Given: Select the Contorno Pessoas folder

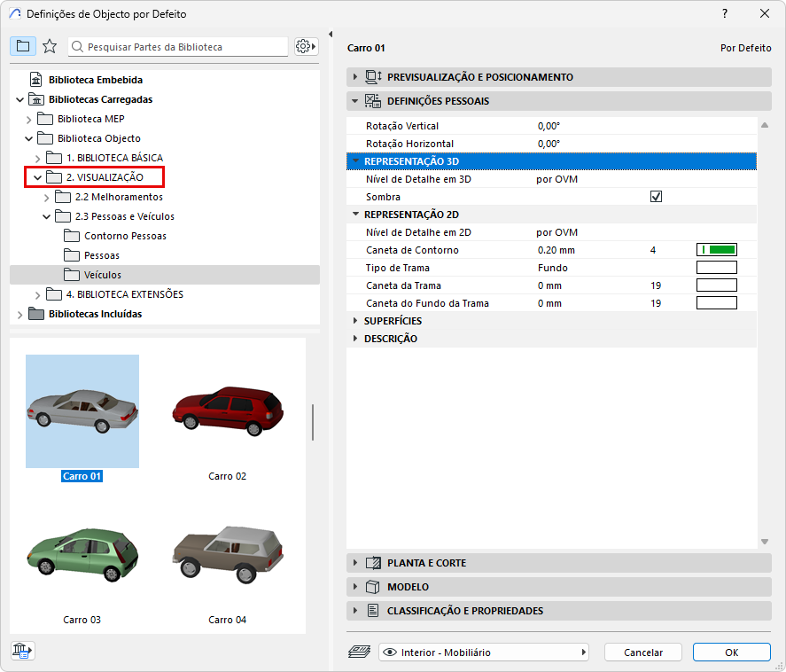Looking at the screenshot, I should coord(124,236).
